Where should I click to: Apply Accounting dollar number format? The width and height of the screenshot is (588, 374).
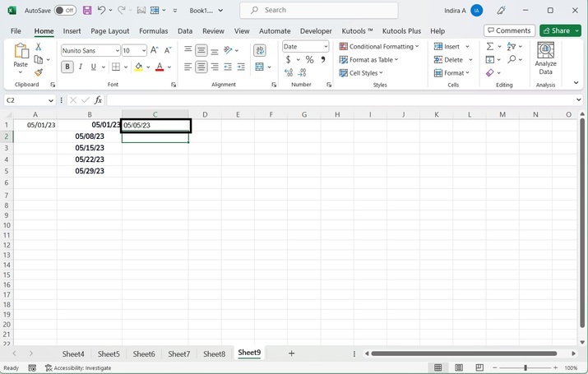click(x=288, y=59)
